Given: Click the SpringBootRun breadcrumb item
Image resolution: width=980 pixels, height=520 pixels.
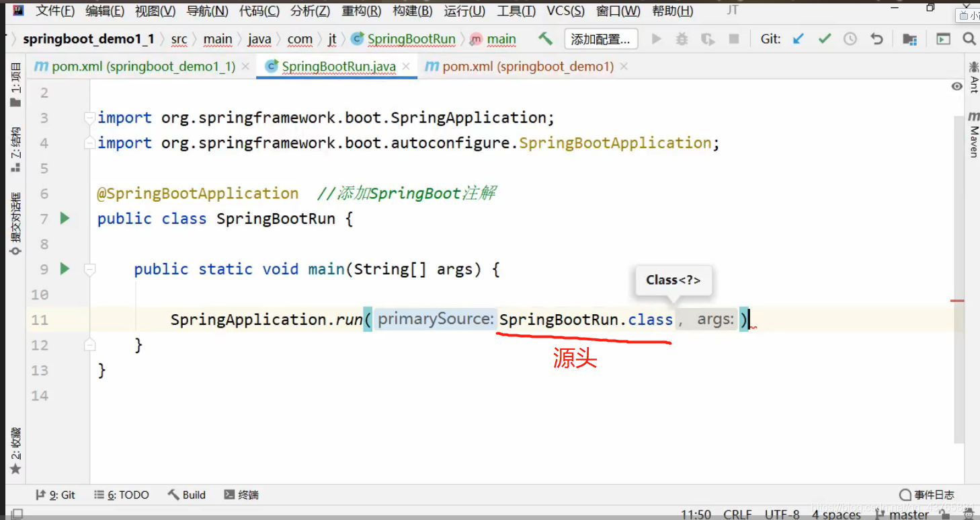Looking at the screenshot, I should (403, 39).
